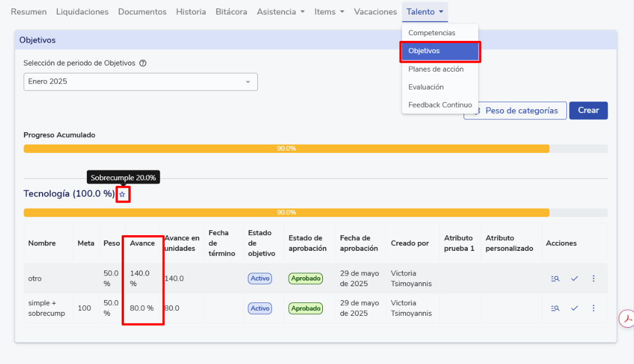Open the Vacaciones tab
This screenshot has width=634, height=364.
[375, 12]
